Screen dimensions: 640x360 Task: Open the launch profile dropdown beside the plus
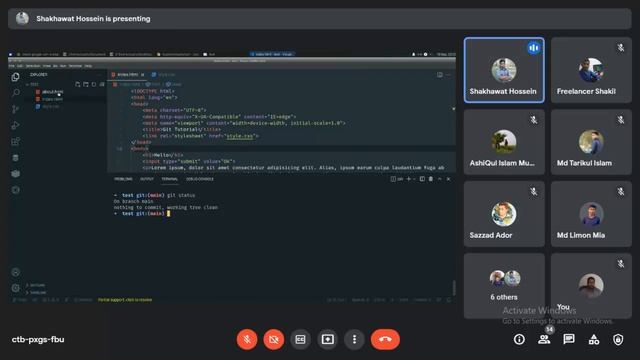(414, 179)
